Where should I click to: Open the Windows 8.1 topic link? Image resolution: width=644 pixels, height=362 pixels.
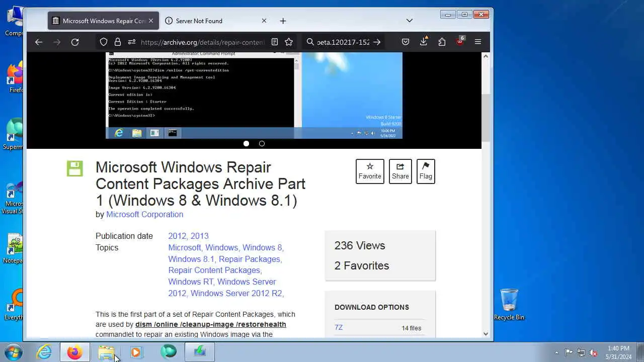coord(192,259)
